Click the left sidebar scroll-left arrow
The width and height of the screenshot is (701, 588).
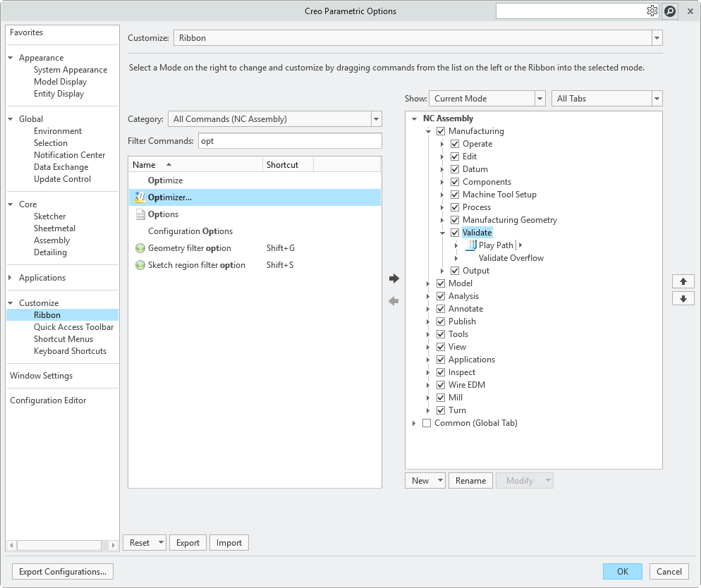[x=11, y=545]
